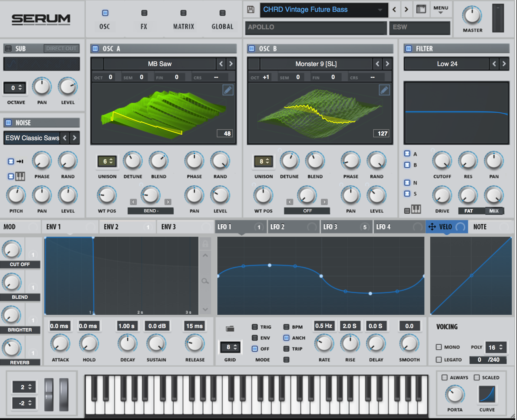Select the LFO 2 tab
This screenshot has height=420, width=517.
(294, 227)
